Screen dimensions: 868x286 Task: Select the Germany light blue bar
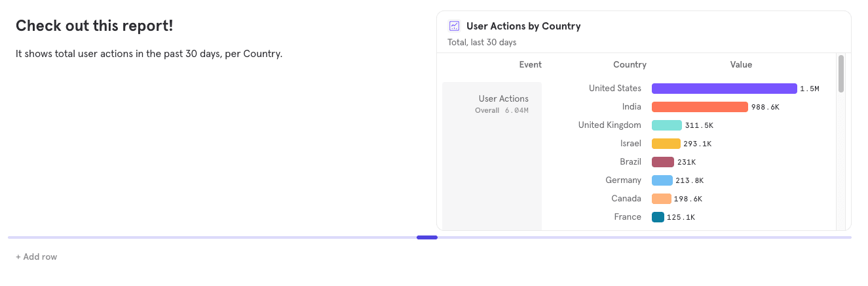(662, 180)
